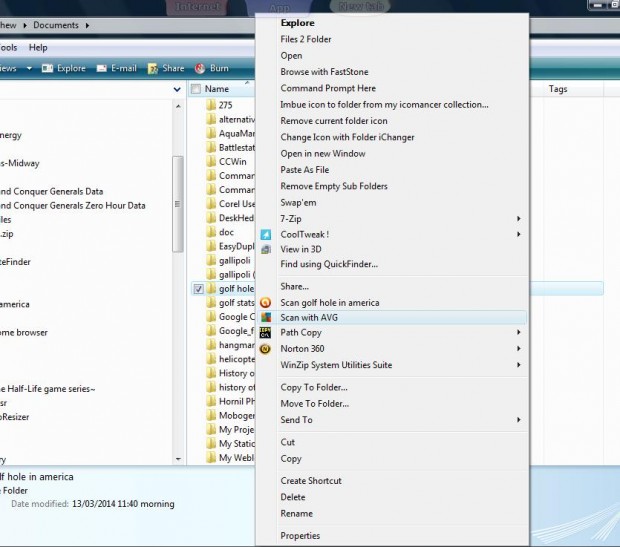
Task: Click the DeskHedron folder icon
Action: tap(212, 218)
